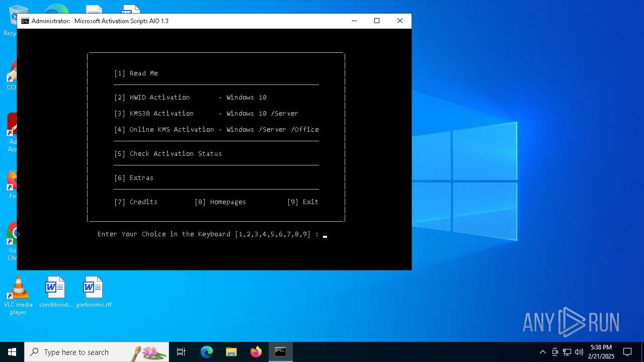Click the [3] KMS38 Activation line
This screenshot has height=362, width=644.
point(206,114)
